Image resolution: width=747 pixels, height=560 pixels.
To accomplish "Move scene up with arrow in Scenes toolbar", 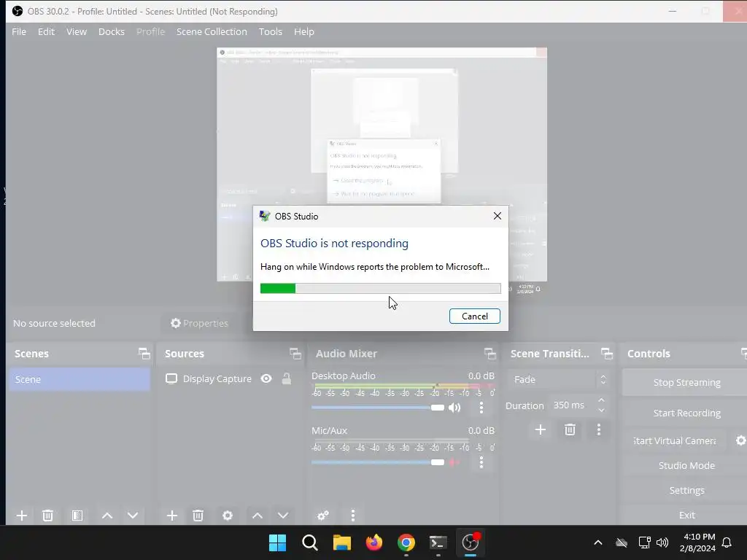I will 107,516.
